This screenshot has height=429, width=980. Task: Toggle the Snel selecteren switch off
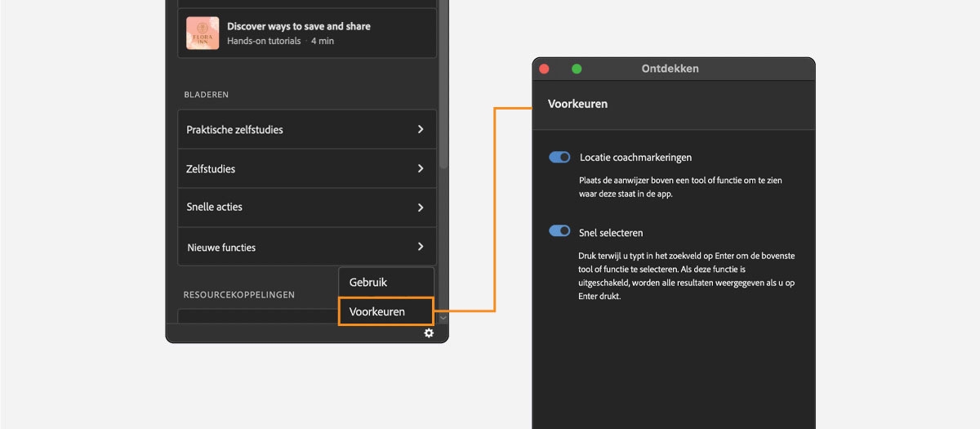[x=559, y=231]
